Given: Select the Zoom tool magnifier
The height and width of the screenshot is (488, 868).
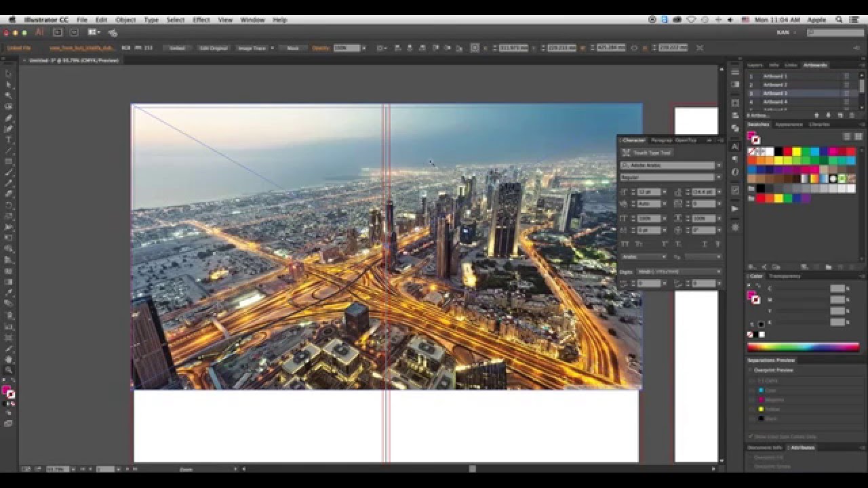Looking at the screenshot, I should [x=9, y=370].
